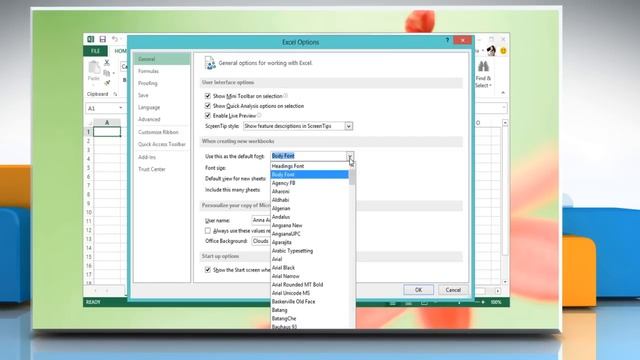
Task: Toggle Show the Start screen checkbox
Action: (x=208, y=270)
